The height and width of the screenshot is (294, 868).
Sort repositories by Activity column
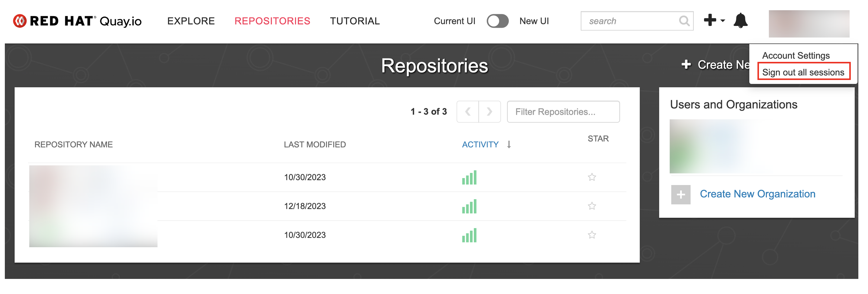[x=480, y=145]
